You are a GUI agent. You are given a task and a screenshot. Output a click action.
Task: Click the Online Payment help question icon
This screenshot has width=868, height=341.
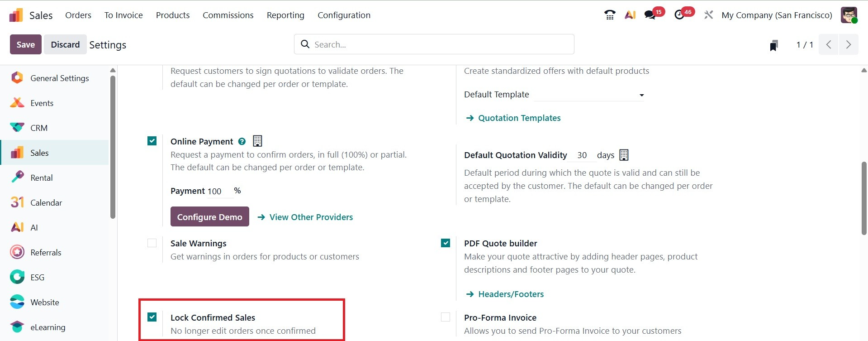[x=242, y=141]
